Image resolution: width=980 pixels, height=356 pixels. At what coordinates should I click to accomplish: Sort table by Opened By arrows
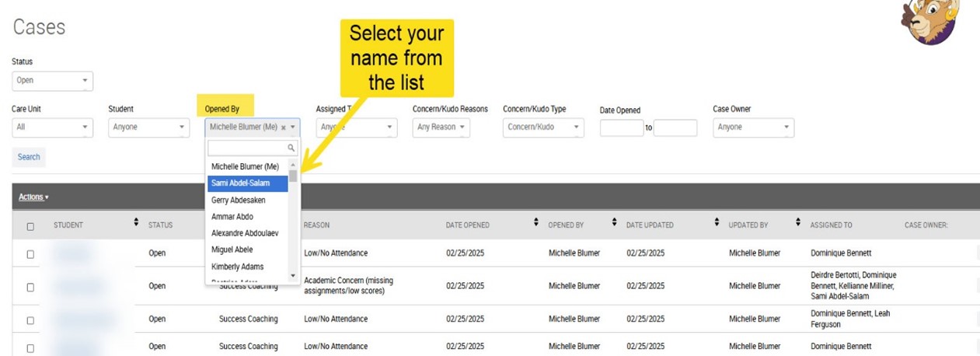click(614, 225)
